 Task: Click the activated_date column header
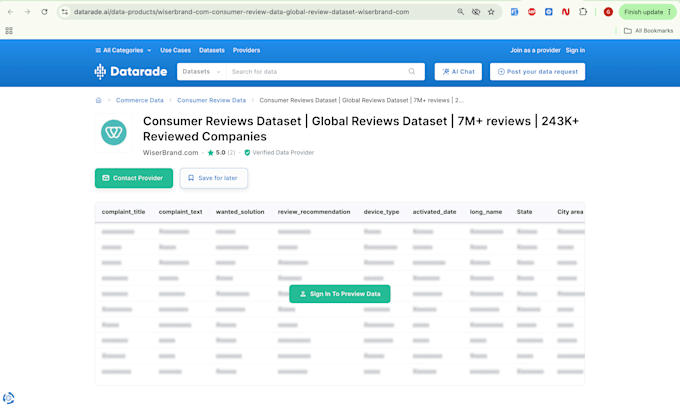[434, 212]
